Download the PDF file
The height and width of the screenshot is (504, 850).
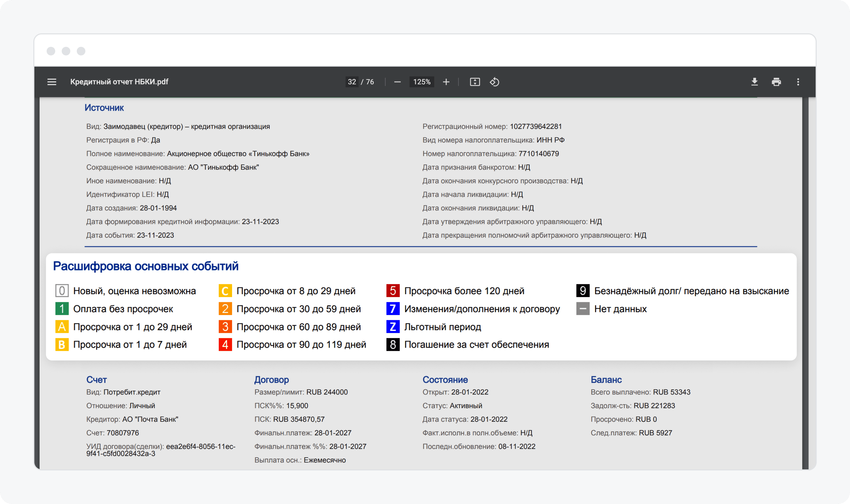point(754,82)
